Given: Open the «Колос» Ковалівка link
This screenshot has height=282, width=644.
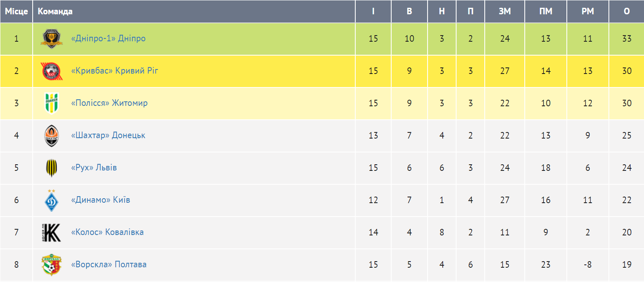Looking at the screenshot, I should pos(107,232).
